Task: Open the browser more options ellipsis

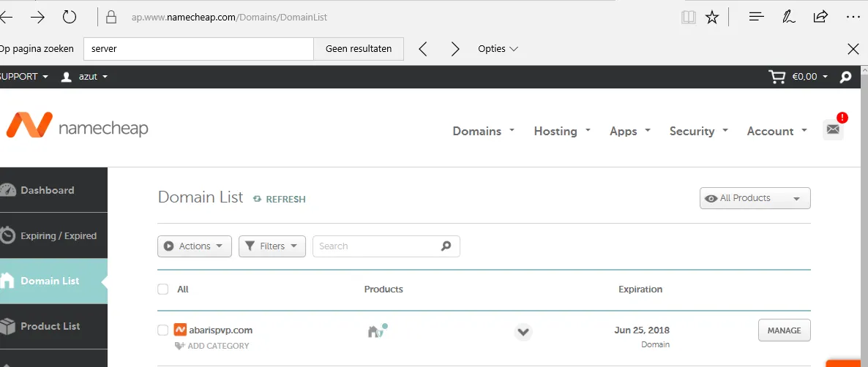Action: tap(853, 17)
